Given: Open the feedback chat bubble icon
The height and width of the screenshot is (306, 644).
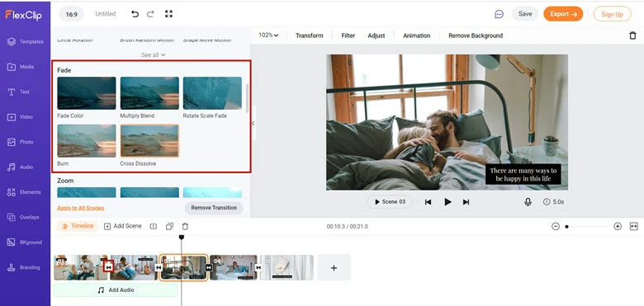Looking at the screenshot, I should [499, 14].
